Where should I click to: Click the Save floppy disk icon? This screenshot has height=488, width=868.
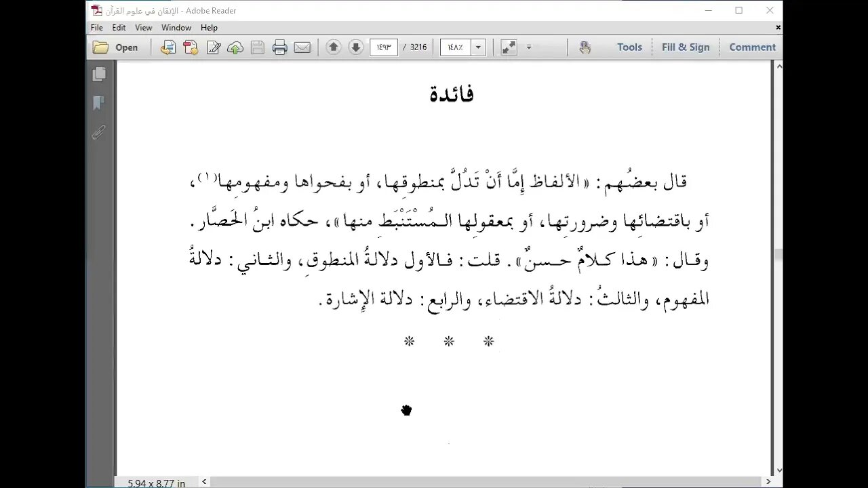[258, 47]
